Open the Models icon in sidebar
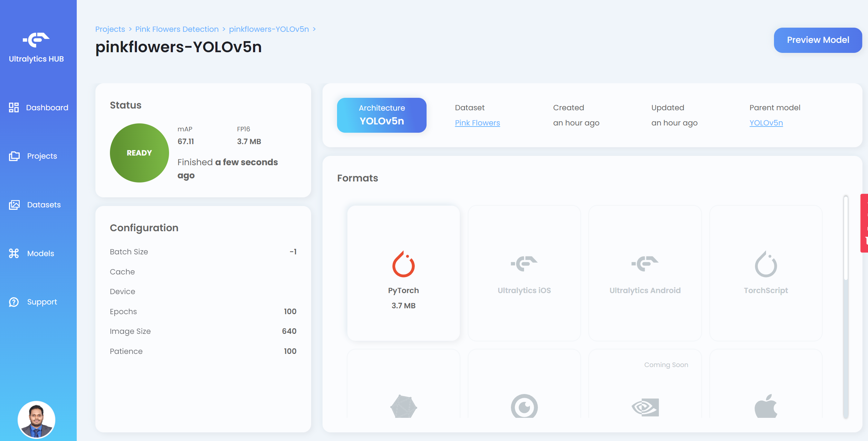 [x=14, y=253]
